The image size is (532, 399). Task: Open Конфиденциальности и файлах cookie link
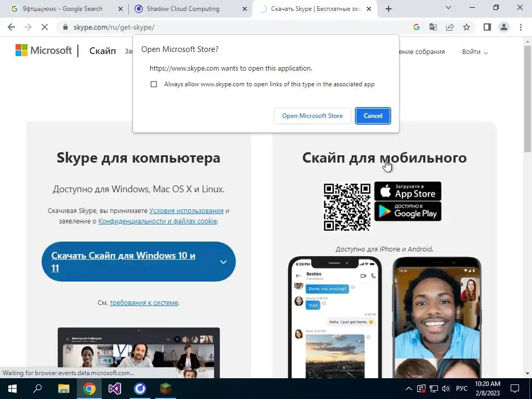[x=157, y=221]
